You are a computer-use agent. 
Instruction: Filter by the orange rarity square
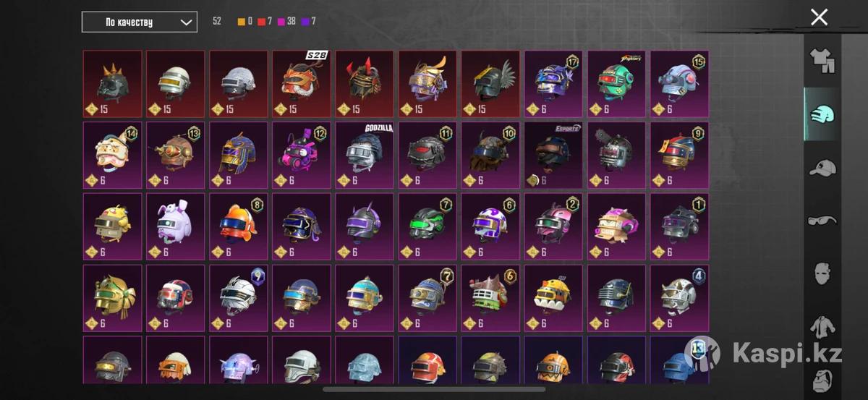tap(242, 22)
